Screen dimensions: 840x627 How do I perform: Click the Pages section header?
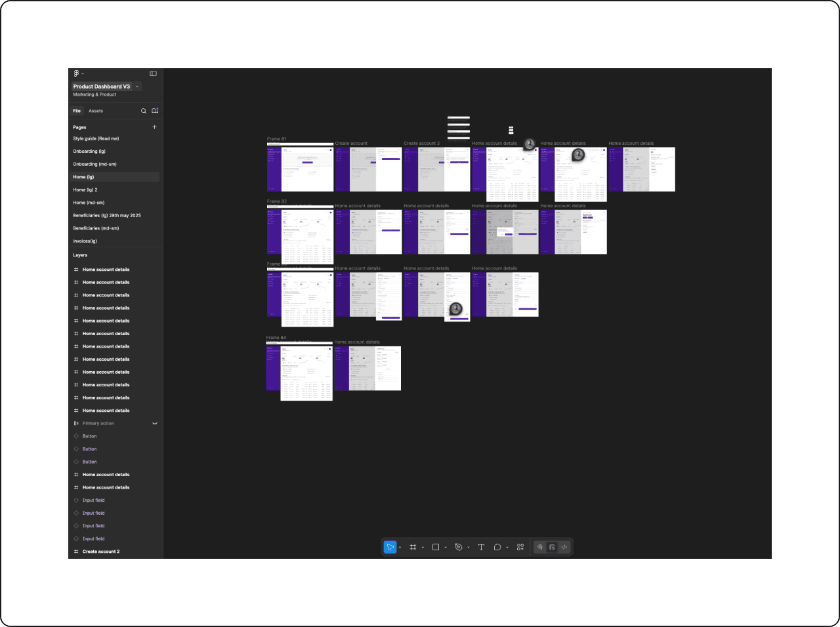point(79,127)
